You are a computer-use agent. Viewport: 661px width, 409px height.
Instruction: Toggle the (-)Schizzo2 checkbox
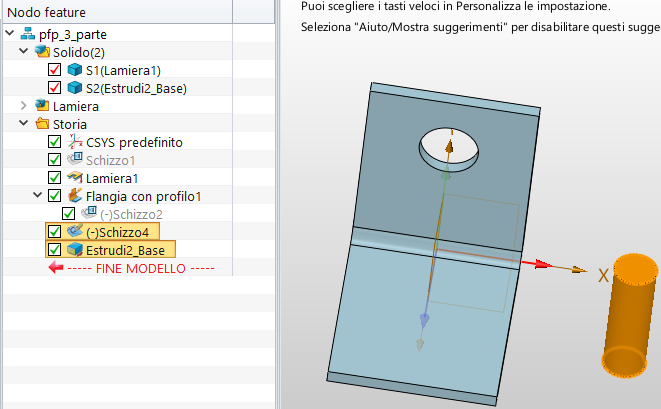[x=68, y=214]
